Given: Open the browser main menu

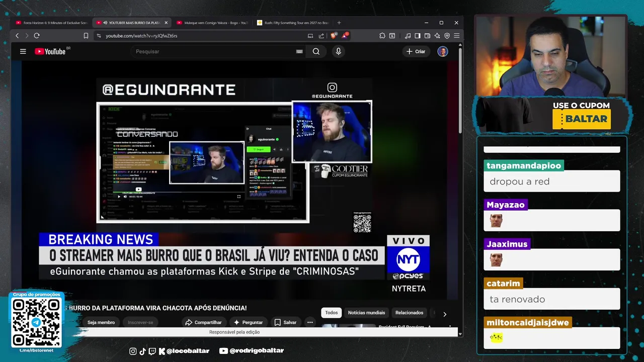Looking at the screenshot, I should (456, 36).
